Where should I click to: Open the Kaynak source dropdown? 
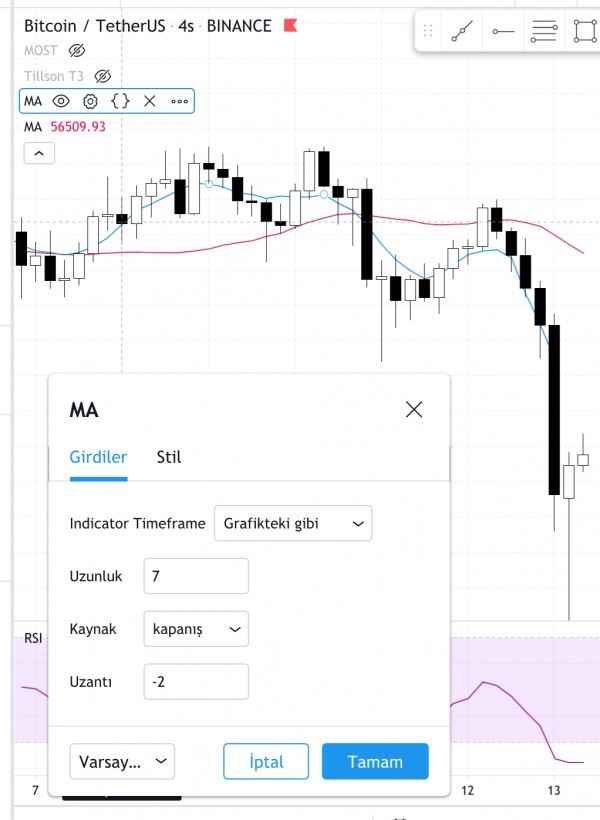click(x=196, y=629)
